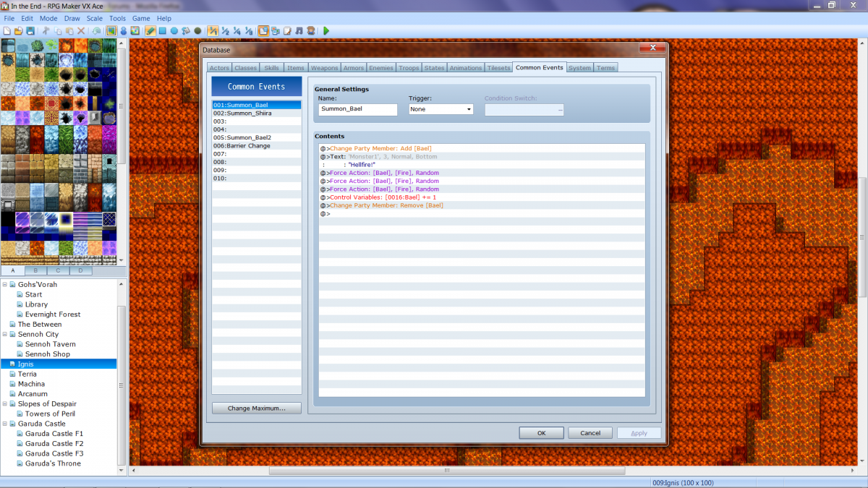
Task: Set map zoom to 1/8 scale
Action: (249, 31)
